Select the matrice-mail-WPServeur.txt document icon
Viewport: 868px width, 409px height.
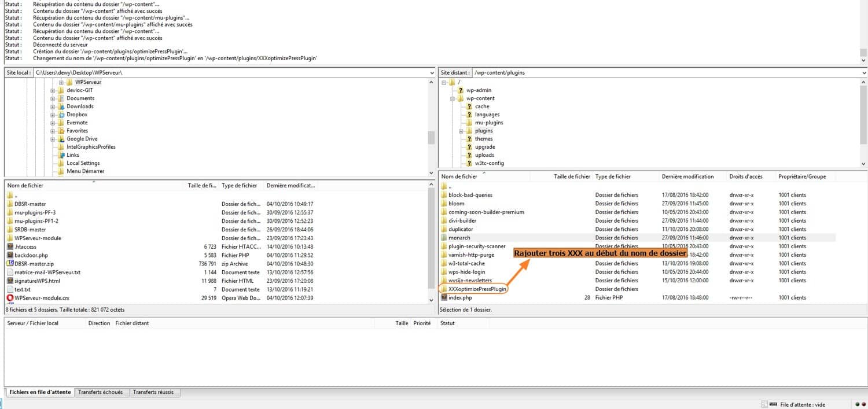click(10, 272)
